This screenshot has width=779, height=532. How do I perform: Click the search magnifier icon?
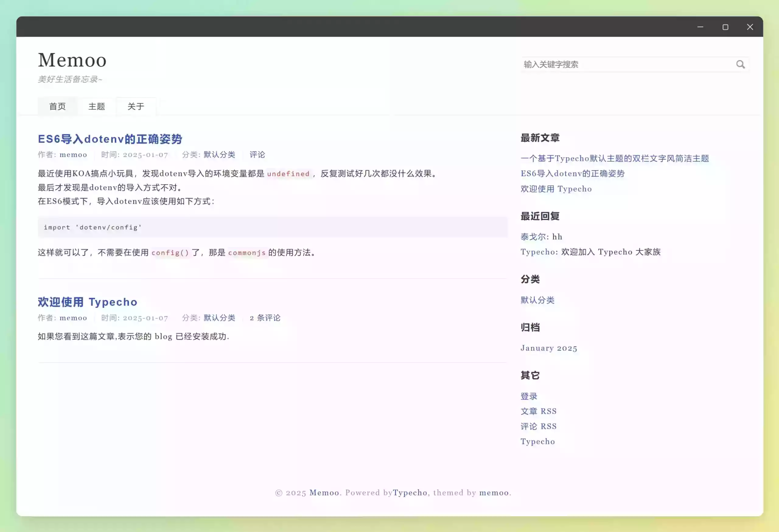[741, 64]
